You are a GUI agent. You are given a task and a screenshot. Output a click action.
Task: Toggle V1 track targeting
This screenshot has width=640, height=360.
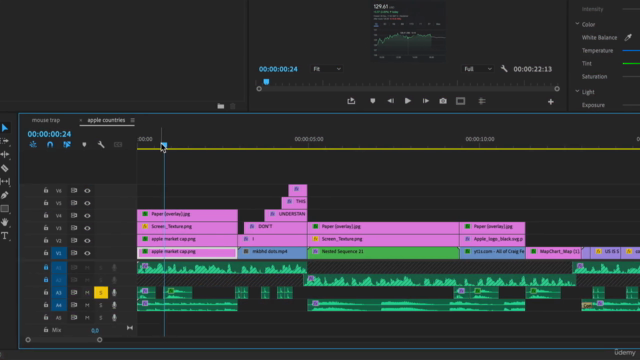(58, 253)
